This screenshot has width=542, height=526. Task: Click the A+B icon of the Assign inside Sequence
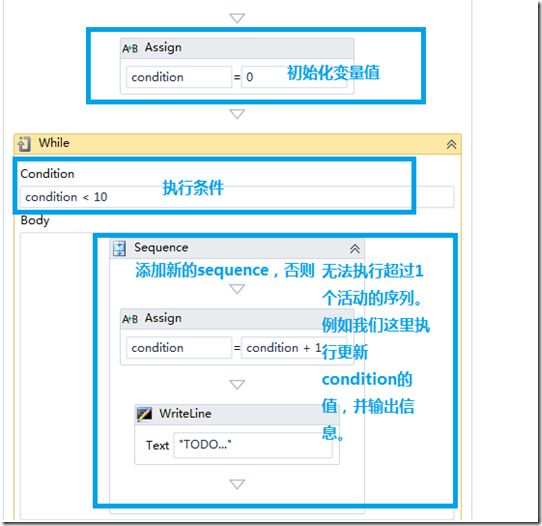pos(130,319)
